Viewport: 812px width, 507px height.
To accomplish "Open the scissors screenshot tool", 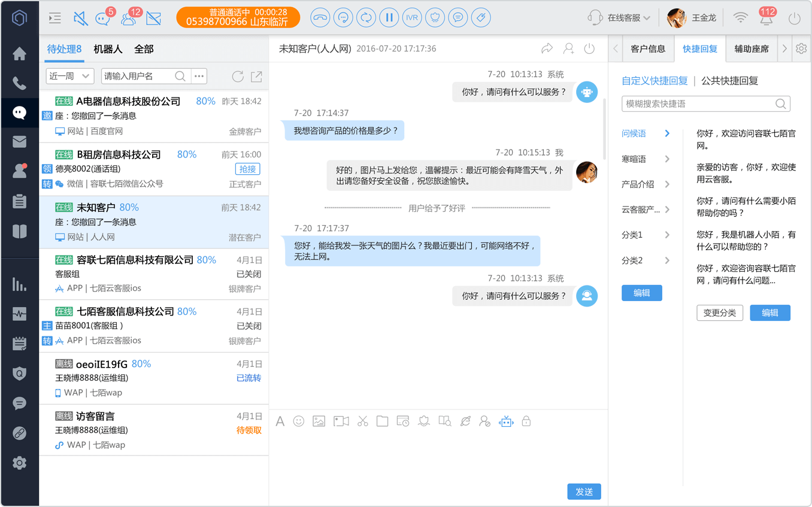I will pos(362,421).
